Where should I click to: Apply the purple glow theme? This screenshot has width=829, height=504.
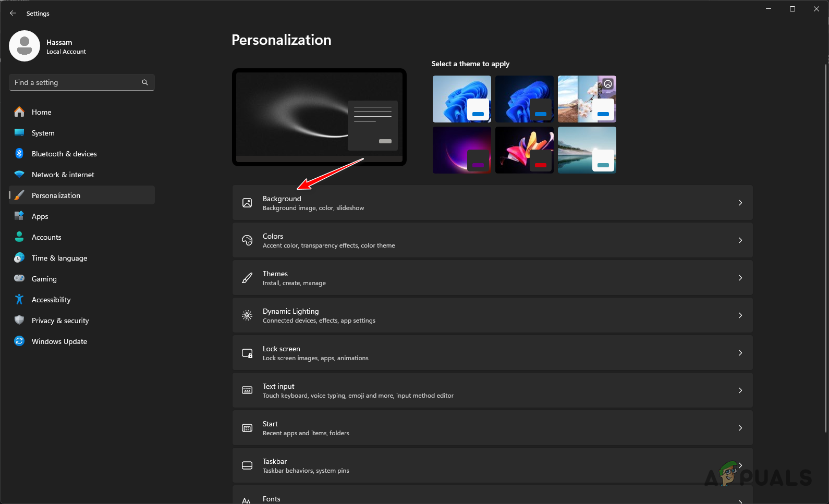tap(462, 150)
